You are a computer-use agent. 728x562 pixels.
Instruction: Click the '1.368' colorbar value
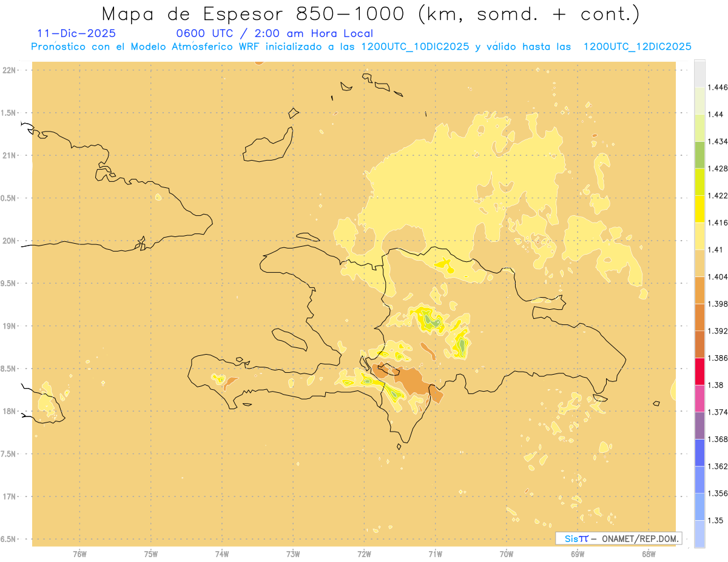click(718, 439)
